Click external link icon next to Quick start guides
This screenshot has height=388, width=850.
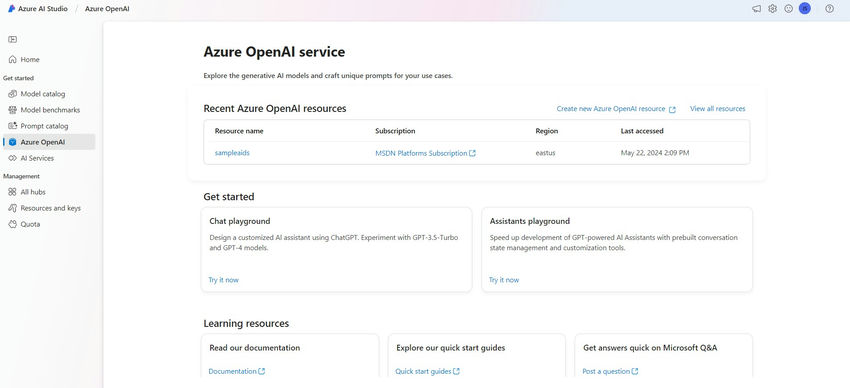456,371
